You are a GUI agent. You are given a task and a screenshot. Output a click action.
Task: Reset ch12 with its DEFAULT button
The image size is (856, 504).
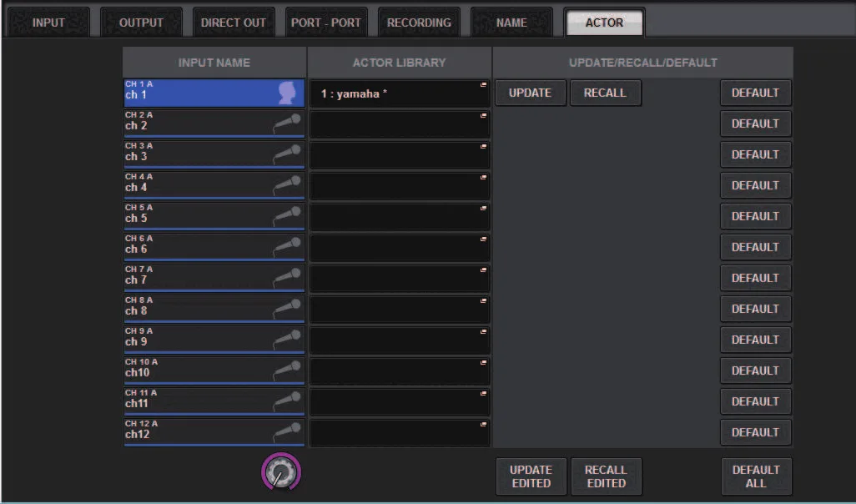click(x=756, y=432)
